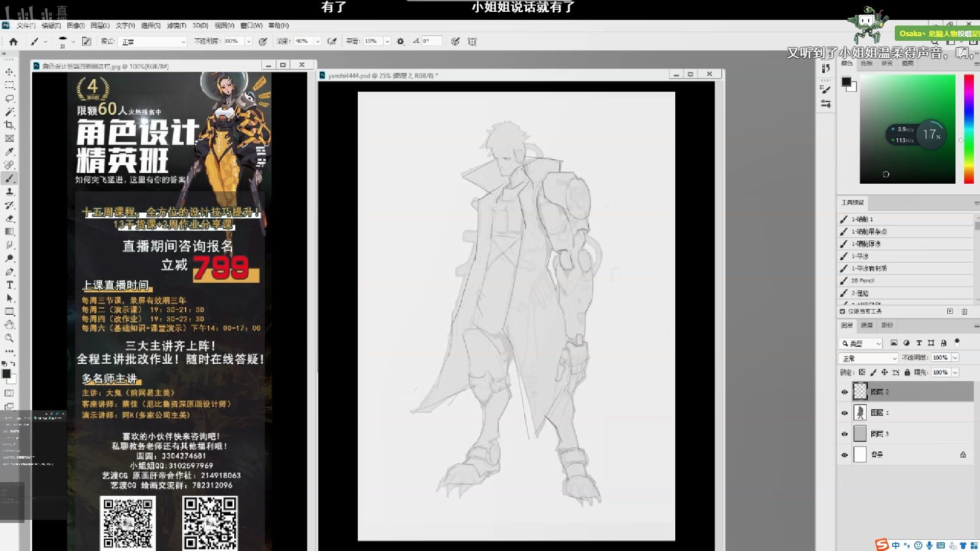Select the Rectangular Marquee tool
980x551 pixels.
tap(10, 85)
